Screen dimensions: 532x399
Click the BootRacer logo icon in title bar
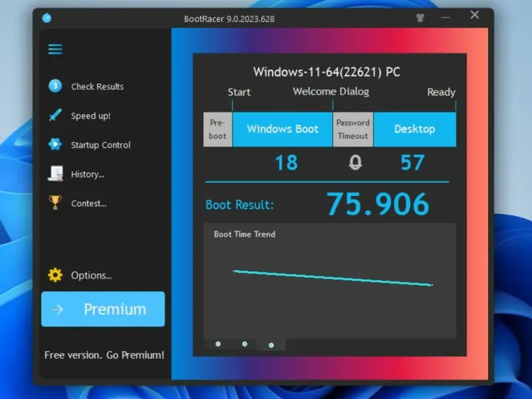47,18
